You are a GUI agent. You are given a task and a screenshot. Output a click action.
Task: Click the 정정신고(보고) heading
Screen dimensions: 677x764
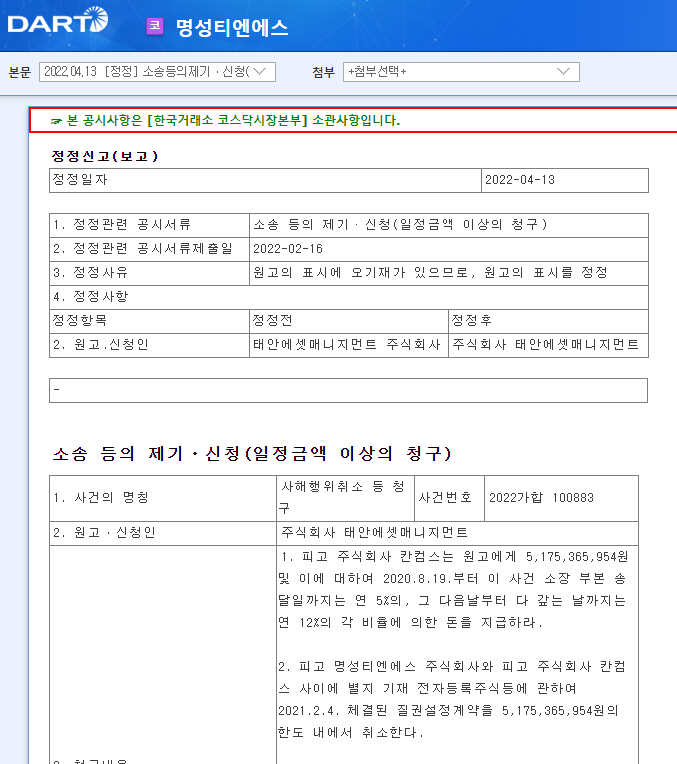pyautogui.click(x=105, y=156)
